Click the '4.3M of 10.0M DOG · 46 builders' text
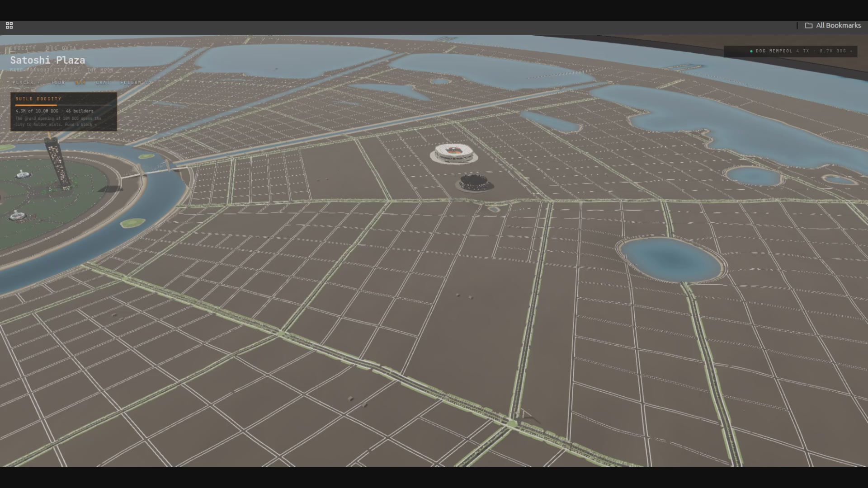 (x=54, y=111)
